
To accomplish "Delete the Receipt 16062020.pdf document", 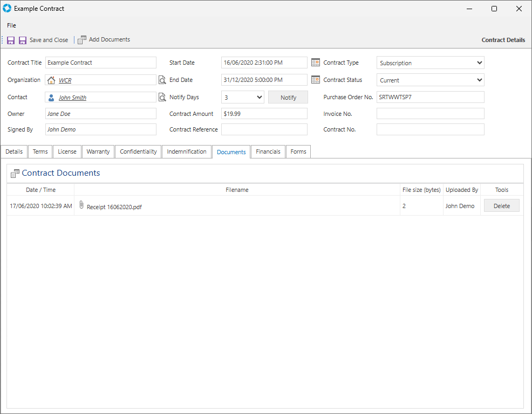I will click(501, 206).
